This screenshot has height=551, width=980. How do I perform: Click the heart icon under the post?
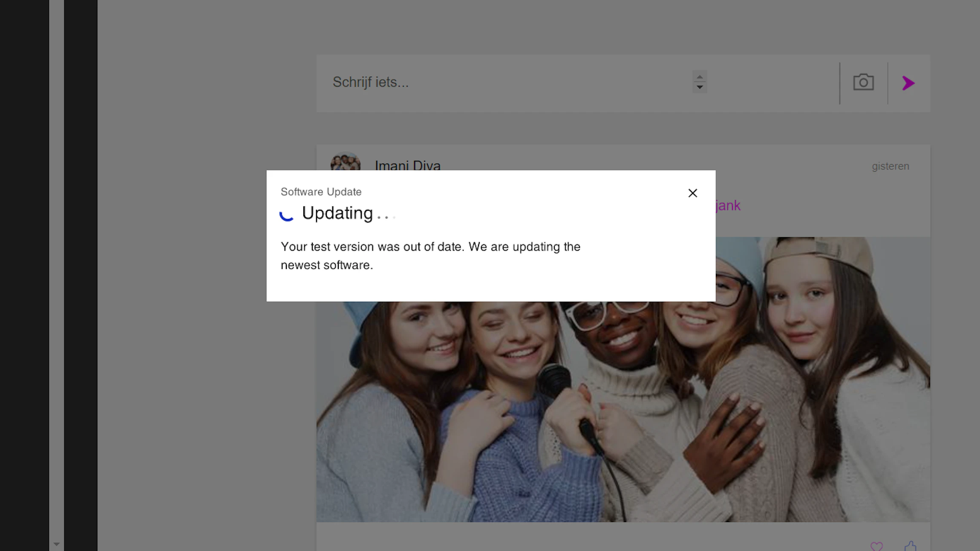coord(876,546)
